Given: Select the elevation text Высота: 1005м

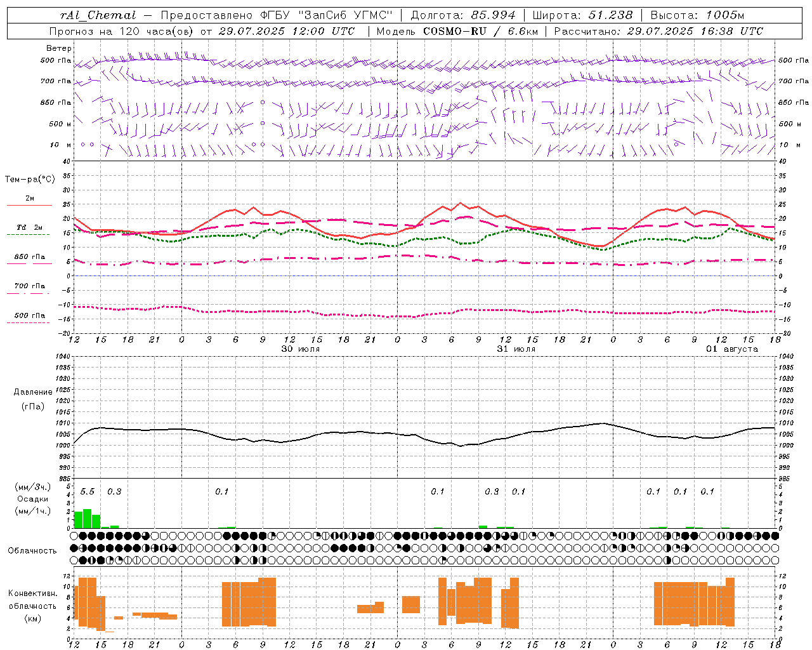Looking at the screenshot, I should click(x=697, y=15).
